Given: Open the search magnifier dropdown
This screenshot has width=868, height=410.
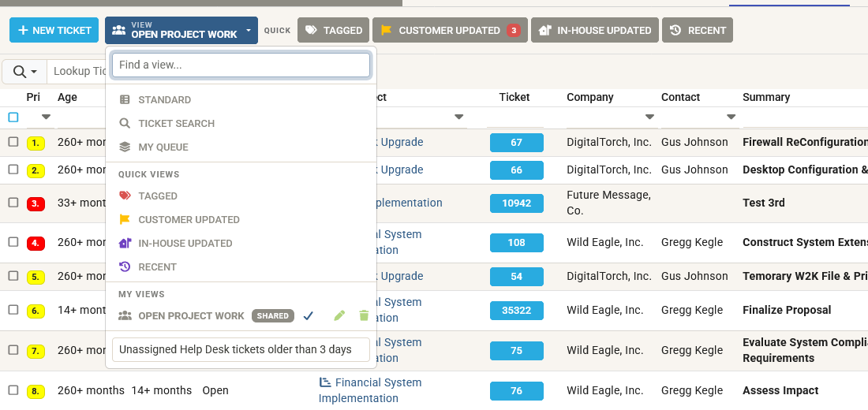Looking at the screenshot, I should click(x=25, y=72).
